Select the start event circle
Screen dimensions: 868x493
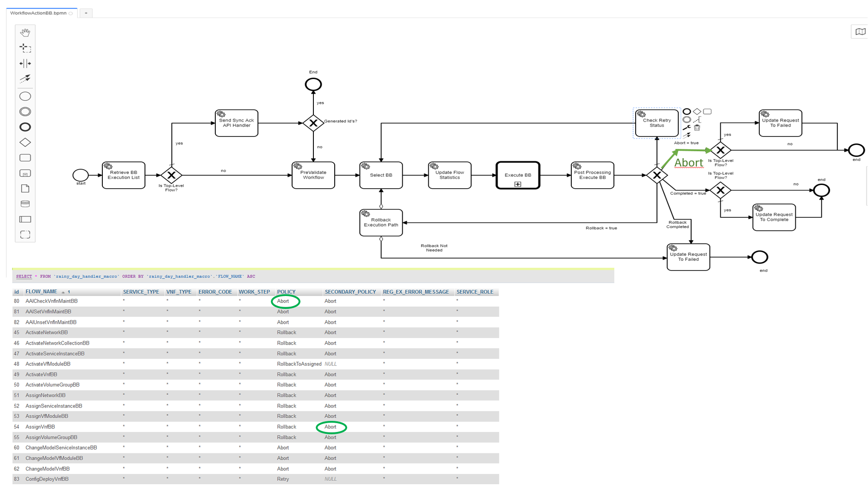tap(81, 175)
